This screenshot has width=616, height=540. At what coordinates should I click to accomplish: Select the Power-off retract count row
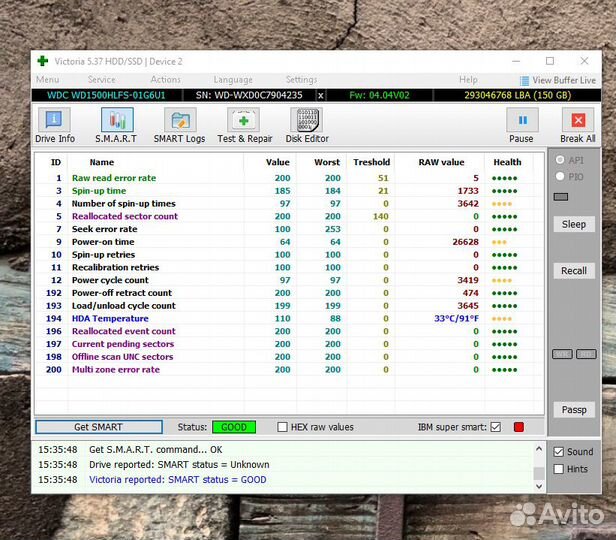click(x=290, y=293)
